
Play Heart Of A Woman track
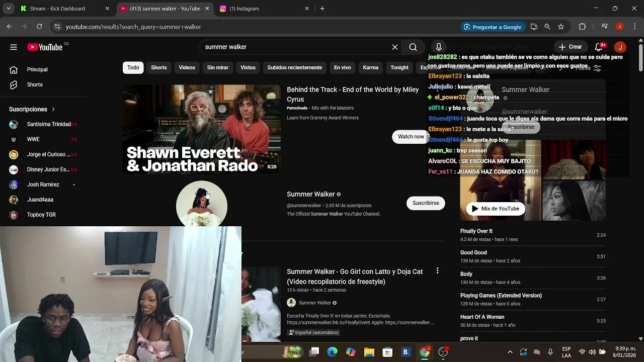tap(533, 321)
